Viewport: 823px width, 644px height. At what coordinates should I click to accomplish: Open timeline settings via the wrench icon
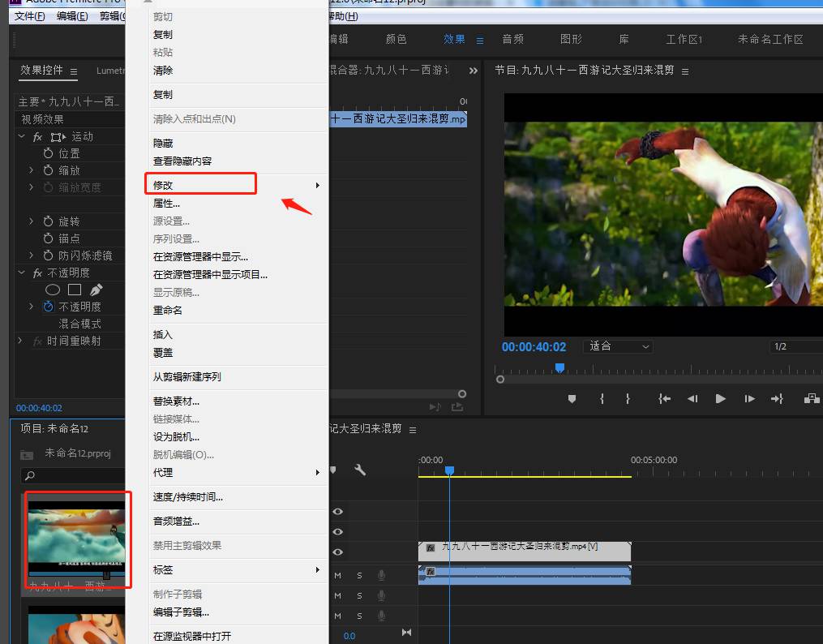[360, 469]
